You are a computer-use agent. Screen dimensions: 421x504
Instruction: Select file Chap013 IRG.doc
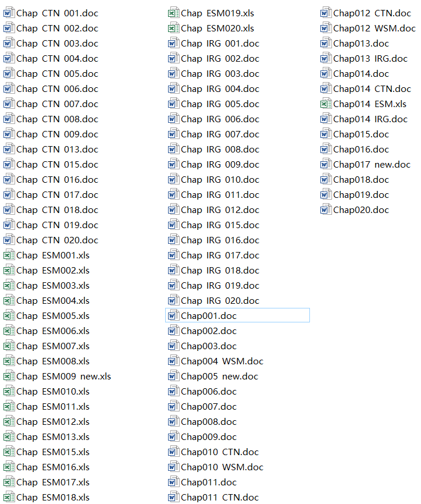(364, 59)
